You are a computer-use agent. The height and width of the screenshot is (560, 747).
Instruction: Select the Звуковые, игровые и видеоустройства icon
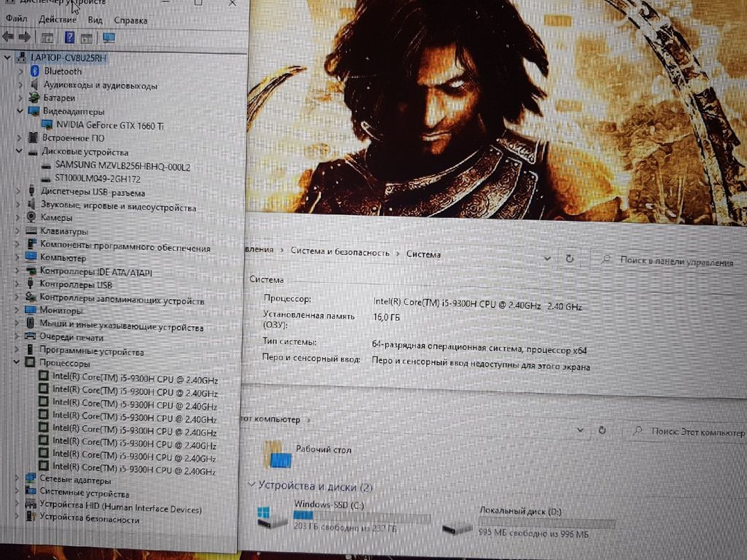[31, 205]
